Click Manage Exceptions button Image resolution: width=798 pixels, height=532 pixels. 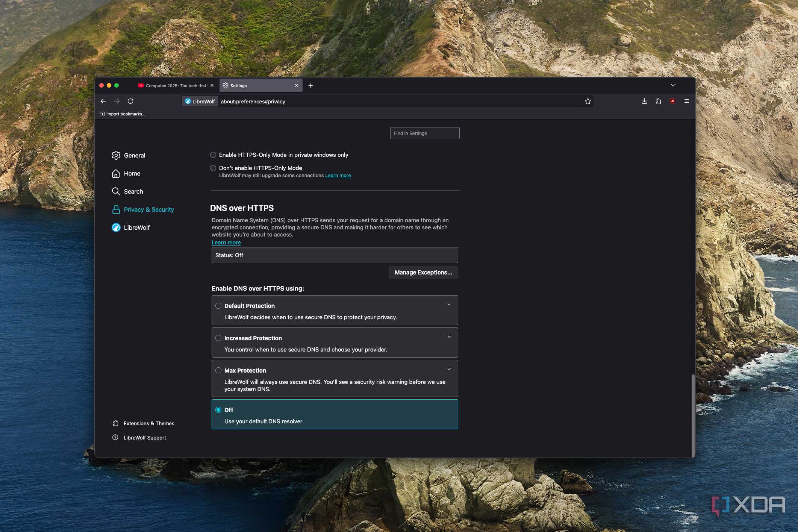pyautogui.click(x=423, y=273)
